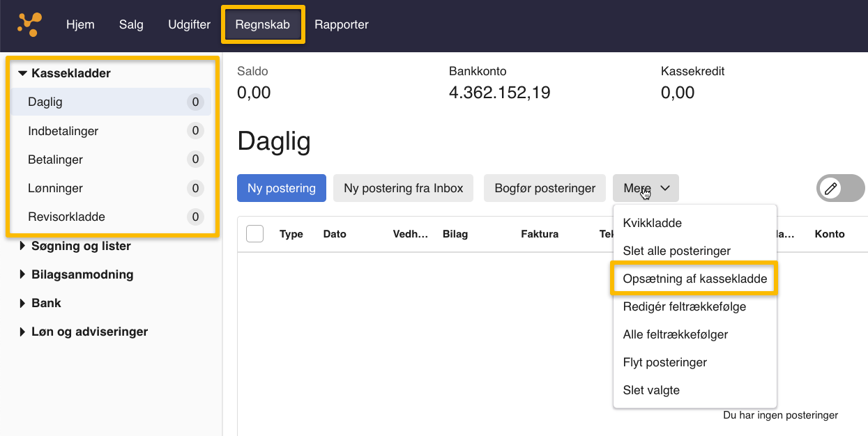Sort by the Dato column header
The width and height of the screenshot is (868, 436).
335,234
